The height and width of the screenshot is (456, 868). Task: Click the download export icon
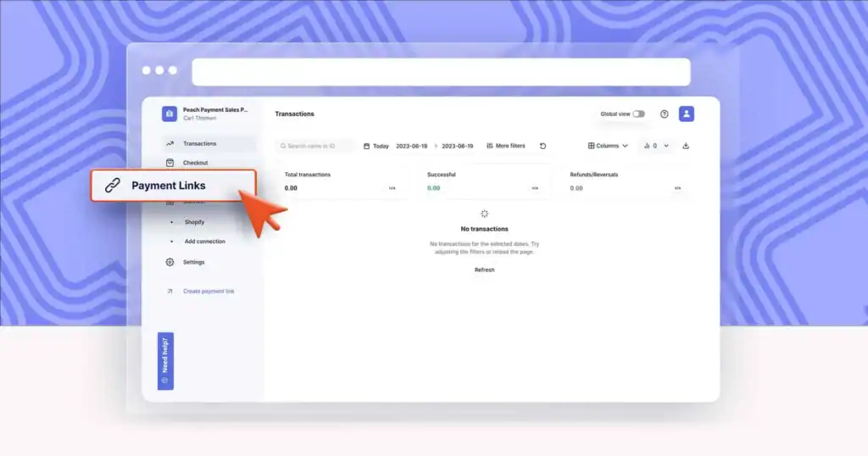(x=686, y=146)
